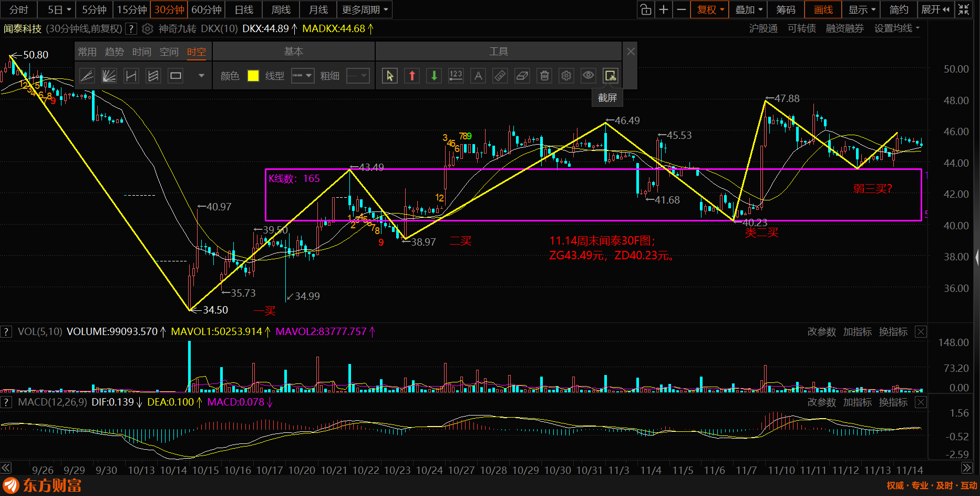This screenshot has width=980, height=496.
Task: Select the 周线 weekly period
Action: 281,9
